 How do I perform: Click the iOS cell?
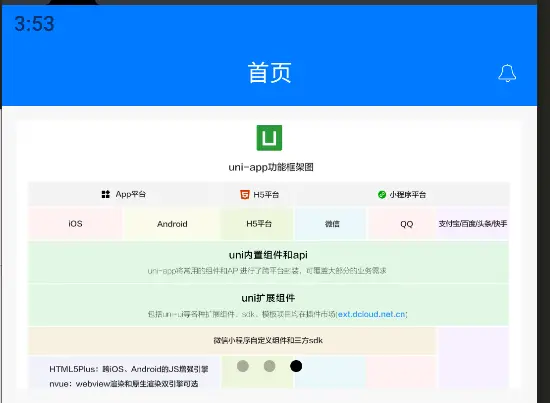click(75, 223)
